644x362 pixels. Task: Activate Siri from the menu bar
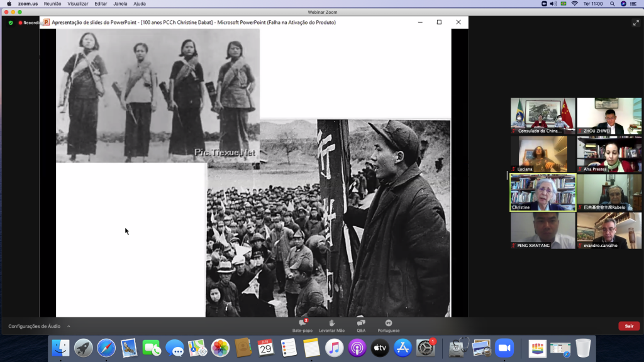(623, 4)
